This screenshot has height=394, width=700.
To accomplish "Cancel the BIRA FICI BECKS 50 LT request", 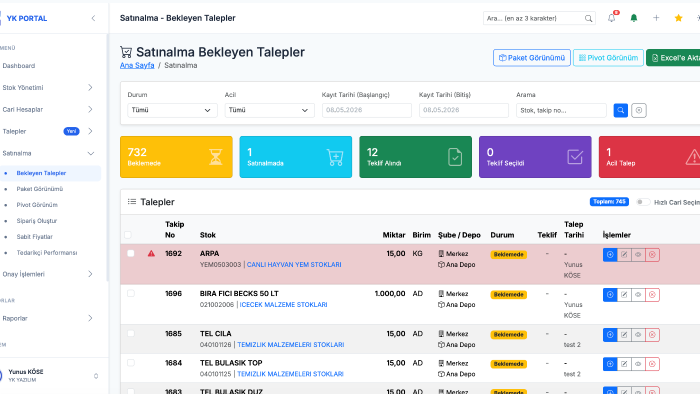I will click(652, 295).
